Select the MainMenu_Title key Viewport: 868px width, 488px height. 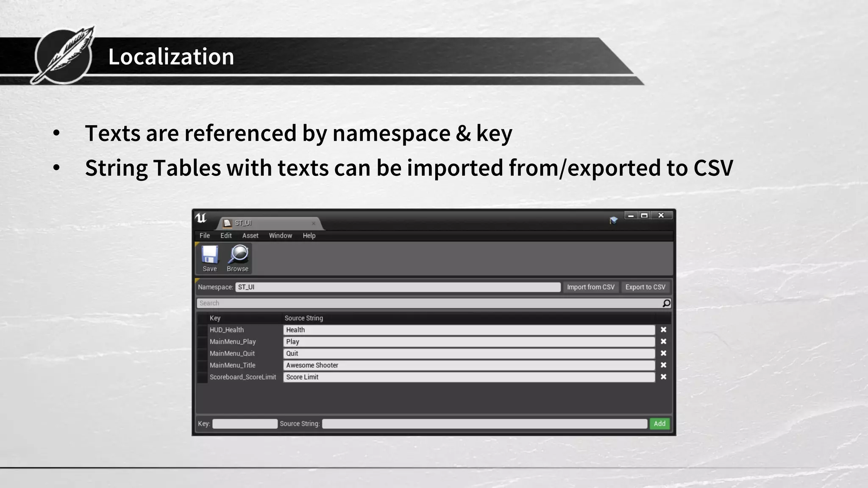(232, 366)
